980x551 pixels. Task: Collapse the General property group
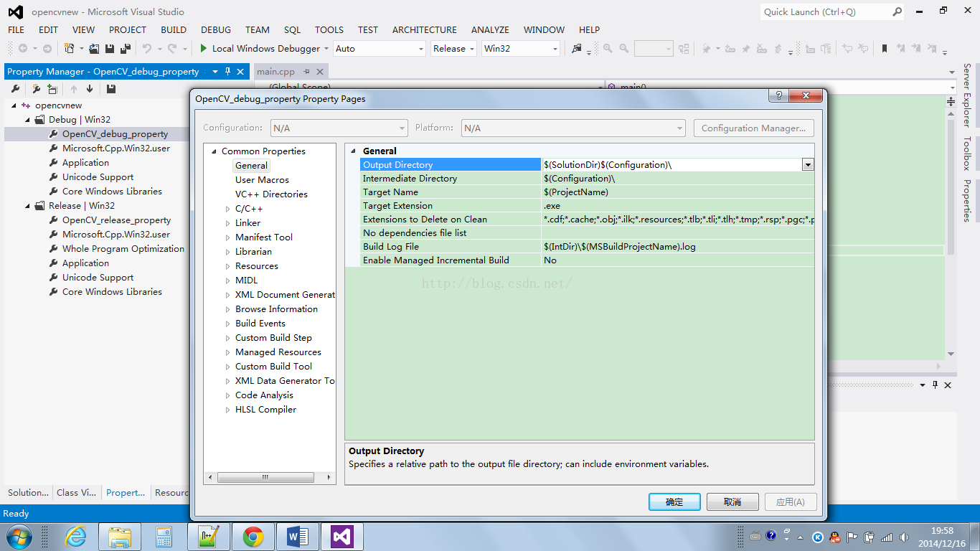tap(352, 151)
